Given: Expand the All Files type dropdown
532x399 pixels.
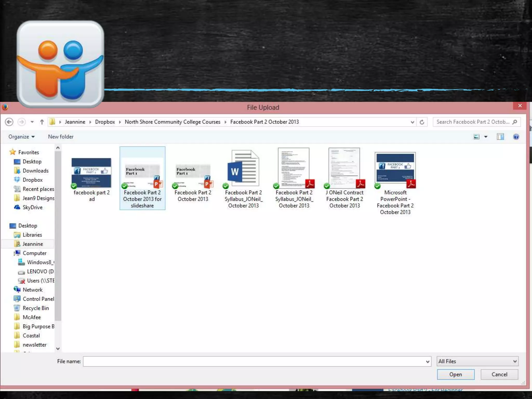Looking at the screenshot, I should pyautogui.click(x=477, y=361).
